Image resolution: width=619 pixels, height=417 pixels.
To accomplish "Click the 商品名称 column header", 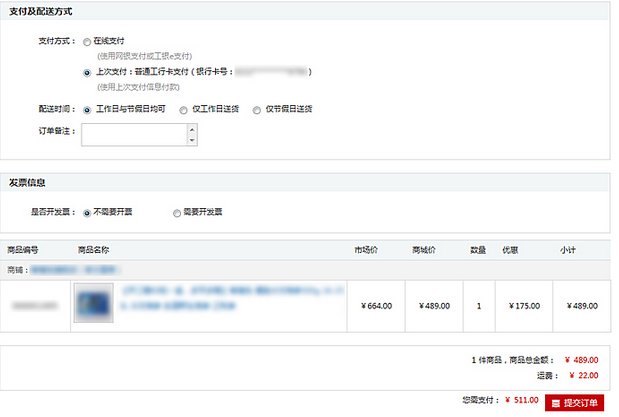I will tap(94, 250).
